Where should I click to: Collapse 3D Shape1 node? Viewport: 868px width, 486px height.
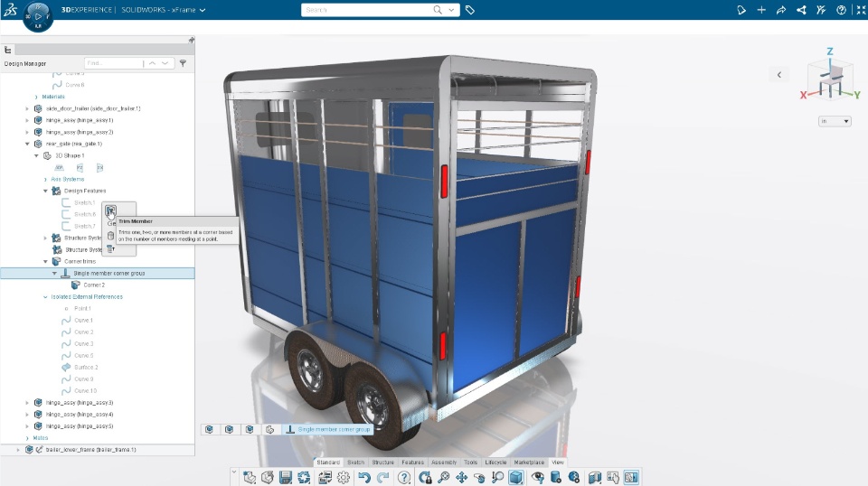click(x=36, y=155)
